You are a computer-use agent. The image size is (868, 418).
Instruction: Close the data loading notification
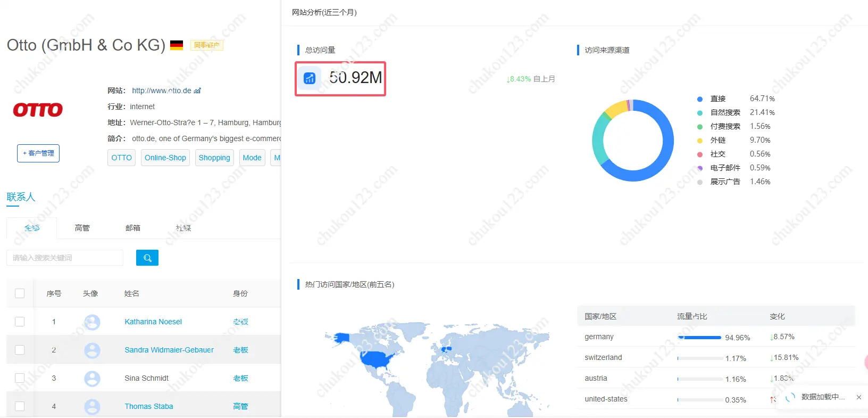[x=858, y=397]
